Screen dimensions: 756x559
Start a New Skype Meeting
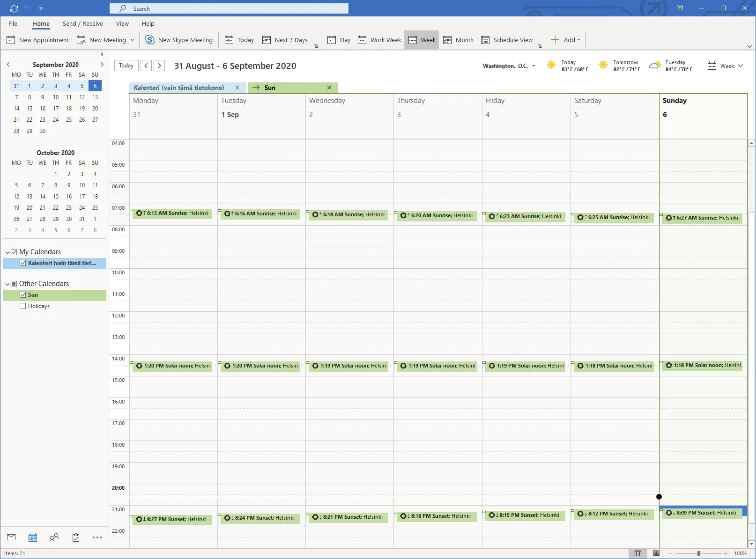pos(179,40)
